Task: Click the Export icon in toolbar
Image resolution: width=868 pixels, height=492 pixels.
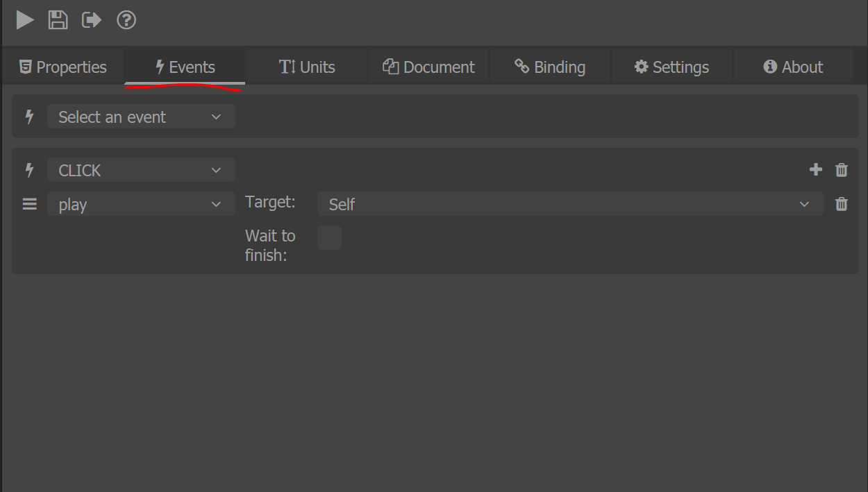Action: [91, 19]
